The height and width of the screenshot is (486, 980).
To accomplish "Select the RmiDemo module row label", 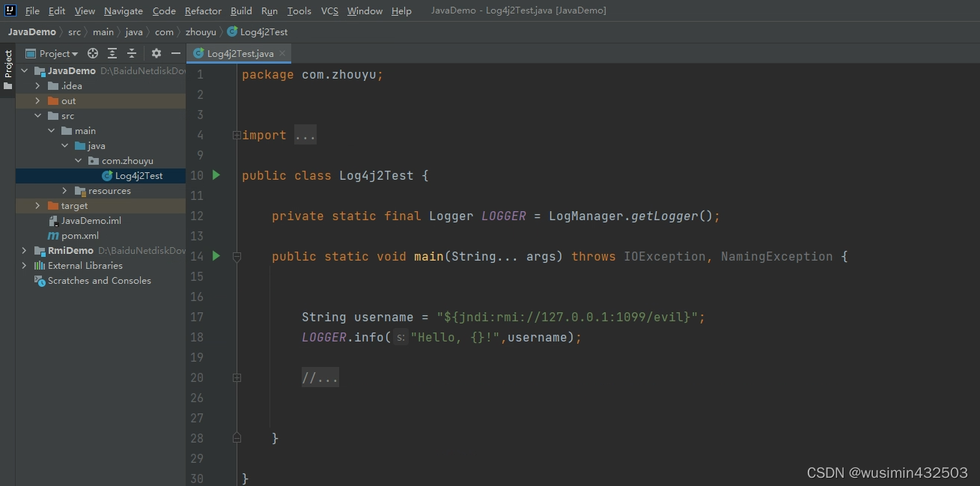I will click(70, 251).
